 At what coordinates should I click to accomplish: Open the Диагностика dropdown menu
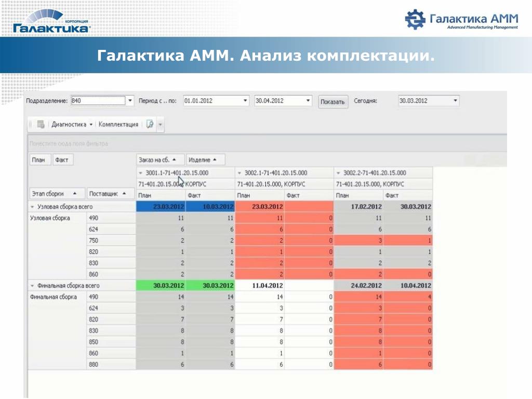coord(72,125)
